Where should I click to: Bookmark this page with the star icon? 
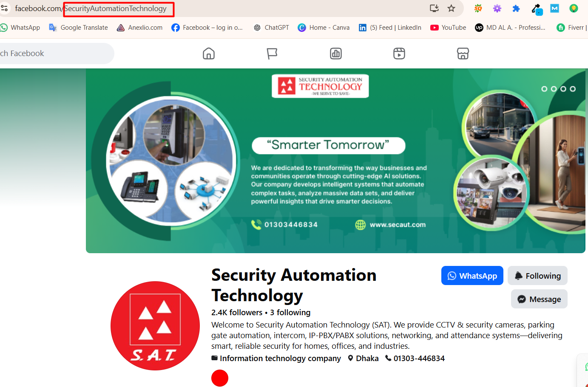[x=452, y=8]
